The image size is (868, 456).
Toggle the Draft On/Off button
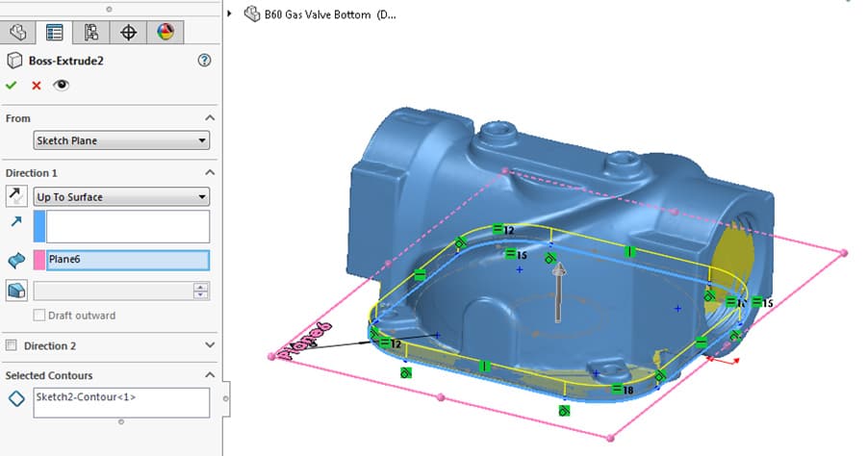click(16, 290)
